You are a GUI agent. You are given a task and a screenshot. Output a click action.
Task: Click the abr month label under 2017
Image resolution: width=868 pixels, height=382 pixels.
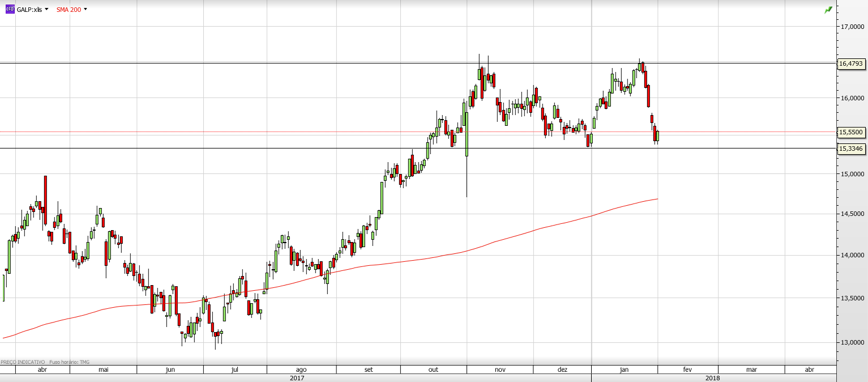coord(42,370)
